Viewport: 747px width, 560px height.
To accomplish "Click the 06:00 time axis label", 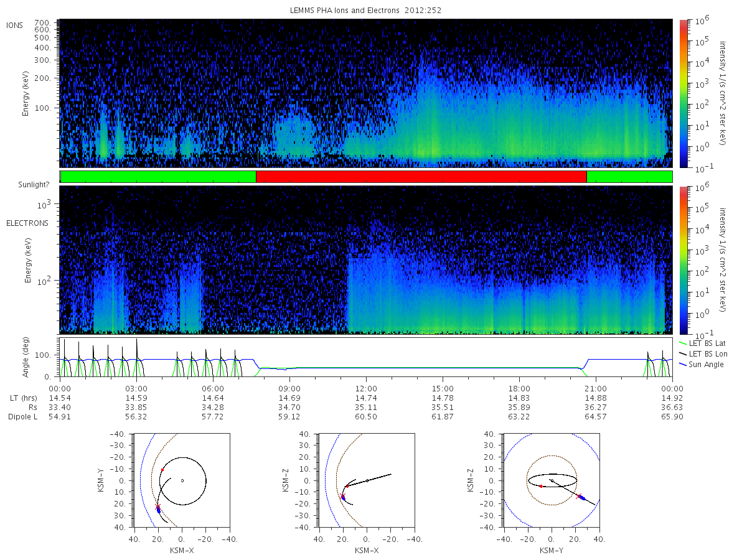I will point(213,388).
